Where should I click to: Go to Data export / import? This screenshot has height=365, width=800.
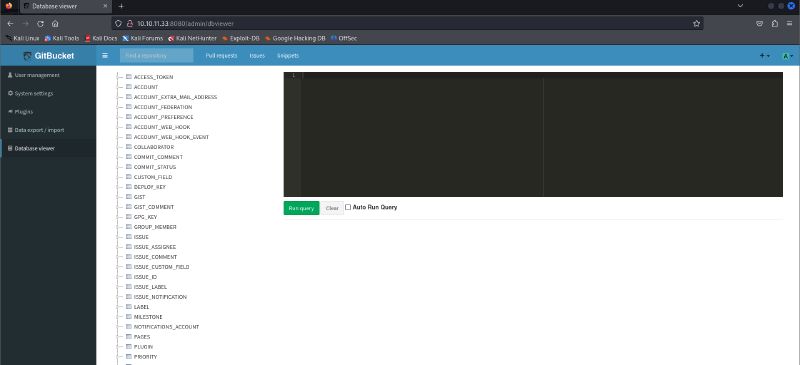(x=48, y=130)
